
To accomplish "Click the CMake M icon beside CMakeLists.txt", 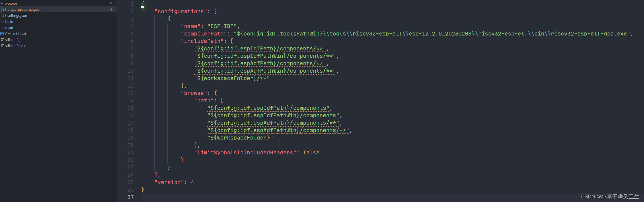I will coord(2,34).
